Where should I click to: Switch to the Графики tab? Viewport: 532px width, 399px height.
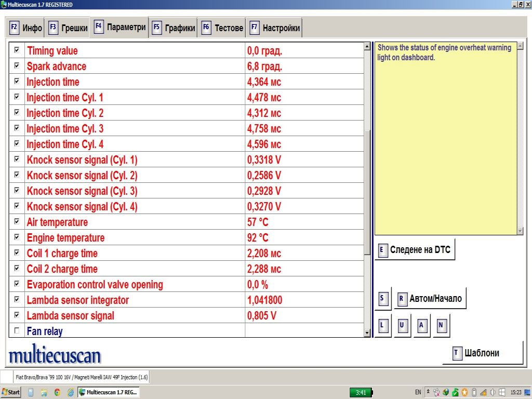(x=174, y=28)
